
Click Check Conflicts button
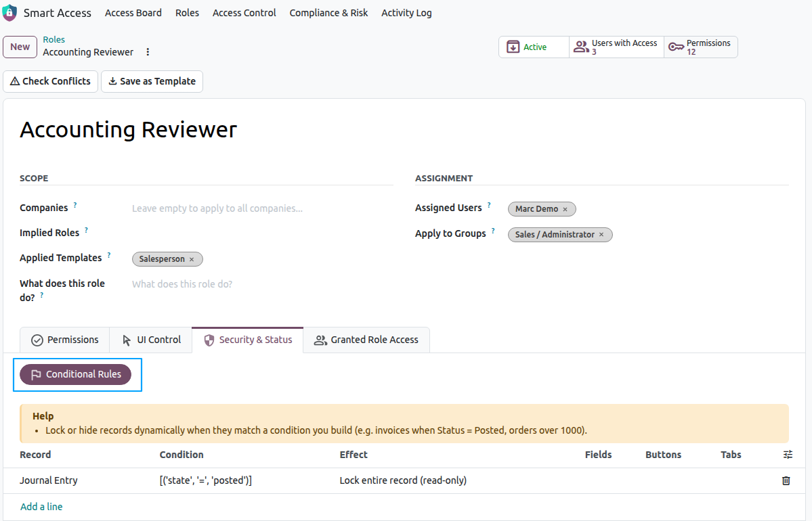click(50, 81)
